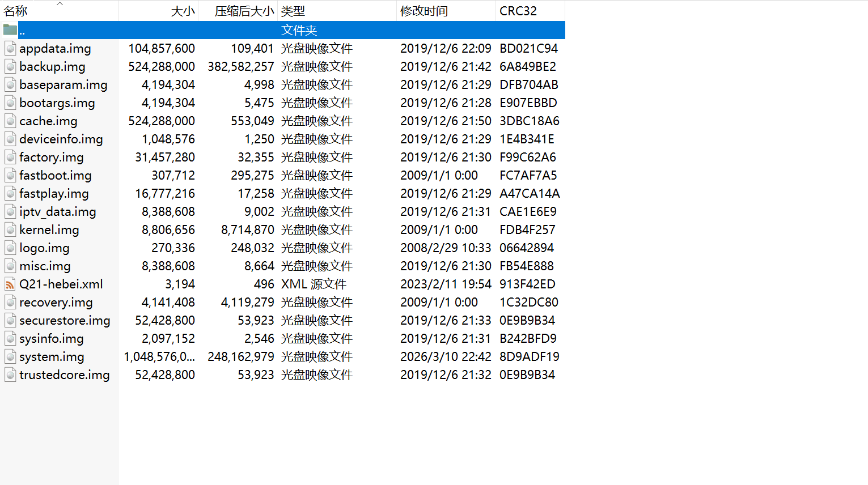Click the XML 源文件 type cell

tap(314, 284)
